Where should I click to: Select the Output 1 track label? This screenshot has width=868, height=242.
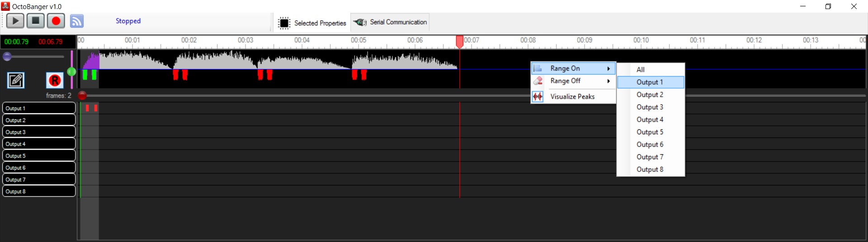[39, 108]
